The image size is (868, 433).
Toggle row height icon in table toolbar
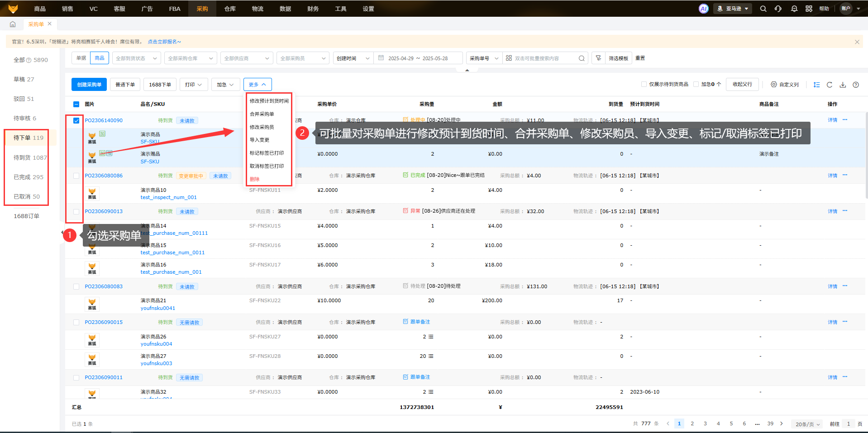click(816, 85)
